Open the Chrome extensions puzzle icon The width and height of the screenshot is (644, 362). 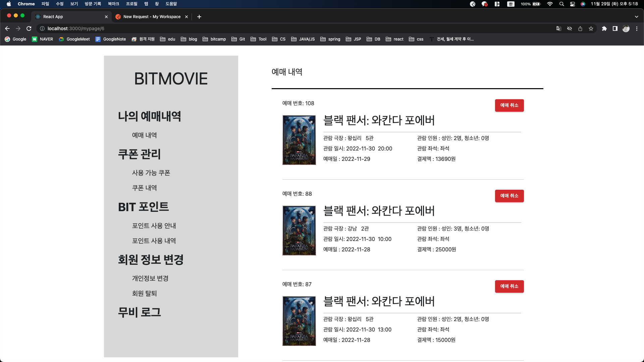point(604,28)
